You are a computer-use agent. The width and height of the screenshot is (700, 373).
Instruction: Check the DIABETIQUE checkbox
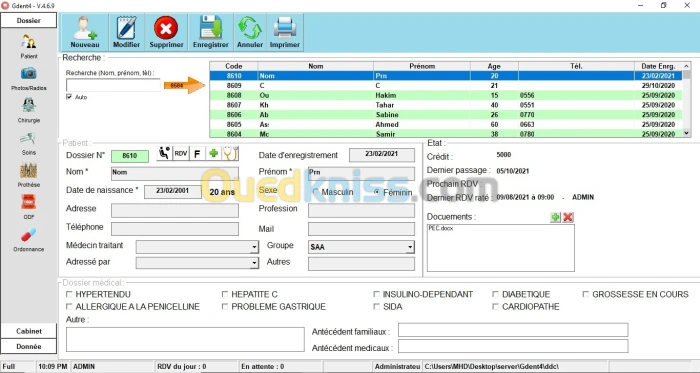[x=496, y=294]
